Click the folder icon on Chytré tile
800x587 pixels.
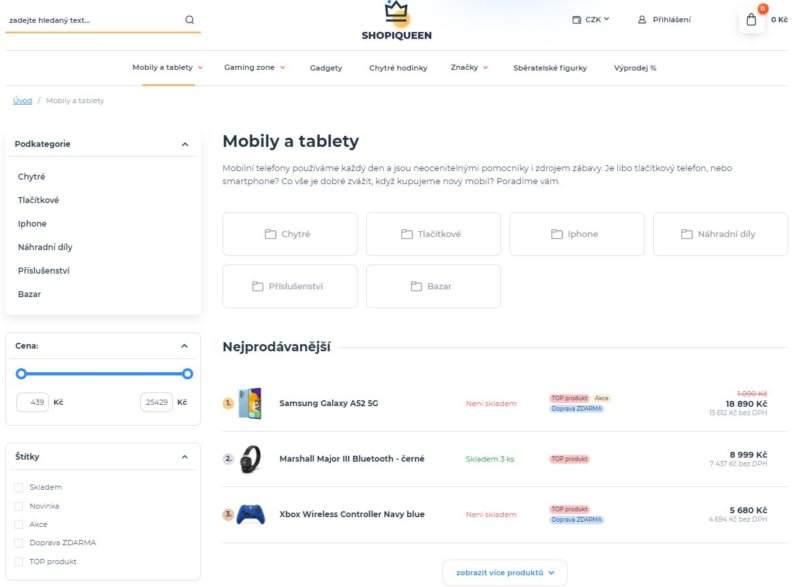coord(270,234)
